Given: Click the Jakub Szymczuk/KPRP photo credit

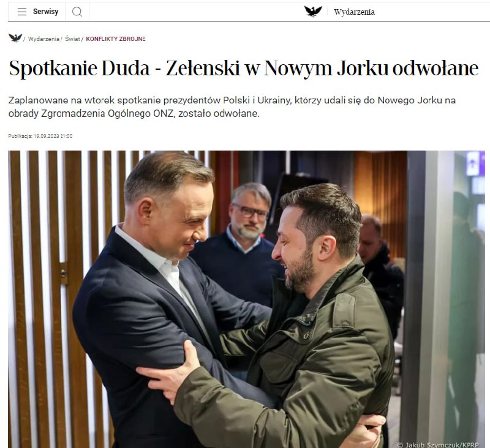Looking at the screenshot, I should 437,444.
